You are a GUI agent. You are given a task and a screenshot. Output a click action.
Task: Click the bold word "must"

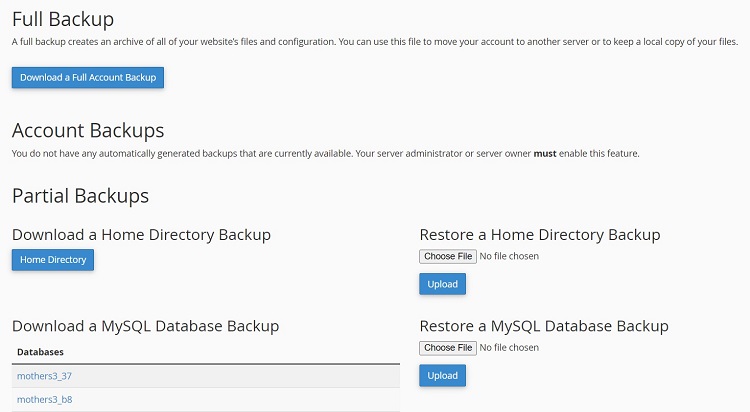(545, 154)
